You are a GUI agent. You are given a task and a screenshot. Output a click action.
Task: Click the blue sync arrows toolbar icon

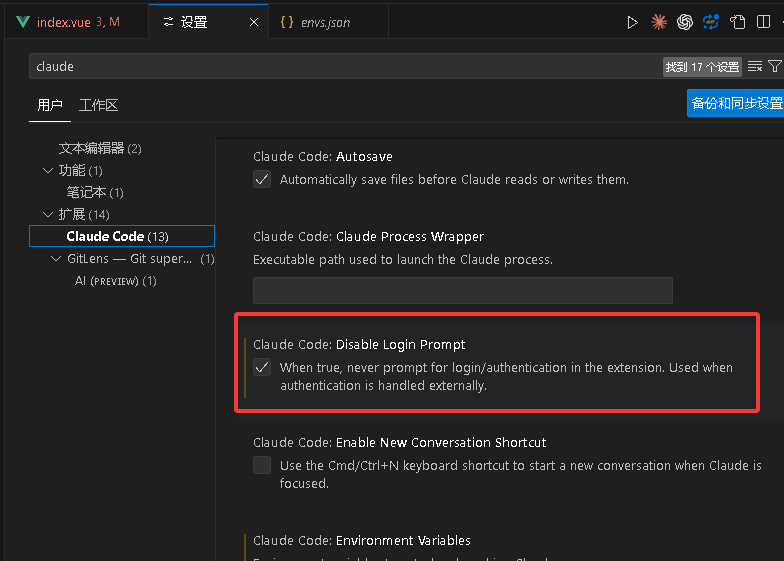[711, 22]
